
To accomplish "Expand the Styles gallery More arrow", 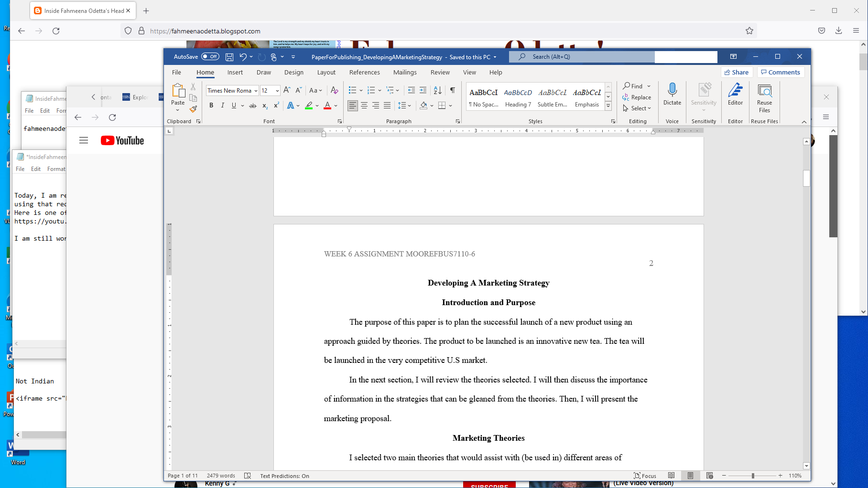I will click(x=608, y=106).
